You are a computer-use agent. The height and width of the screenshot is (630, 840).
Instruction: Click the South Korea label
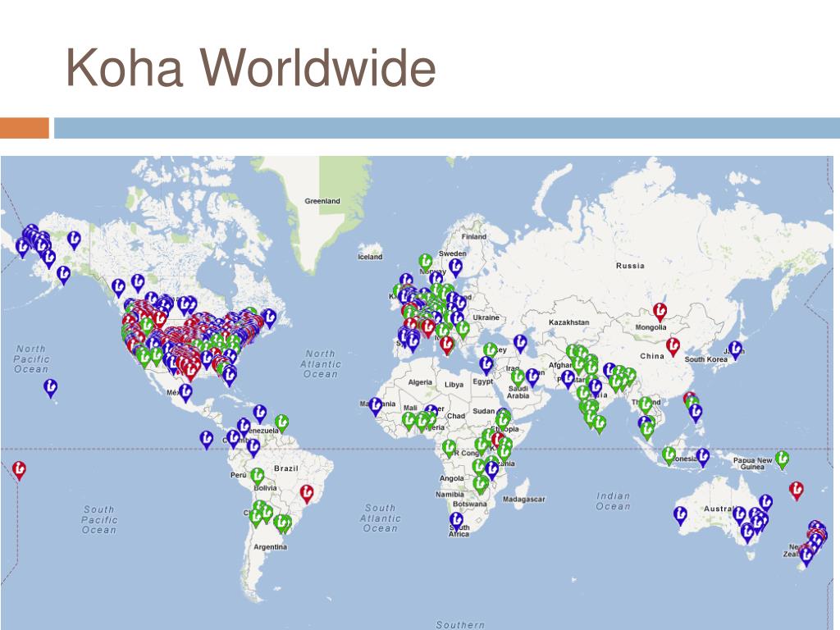point(706,359)
